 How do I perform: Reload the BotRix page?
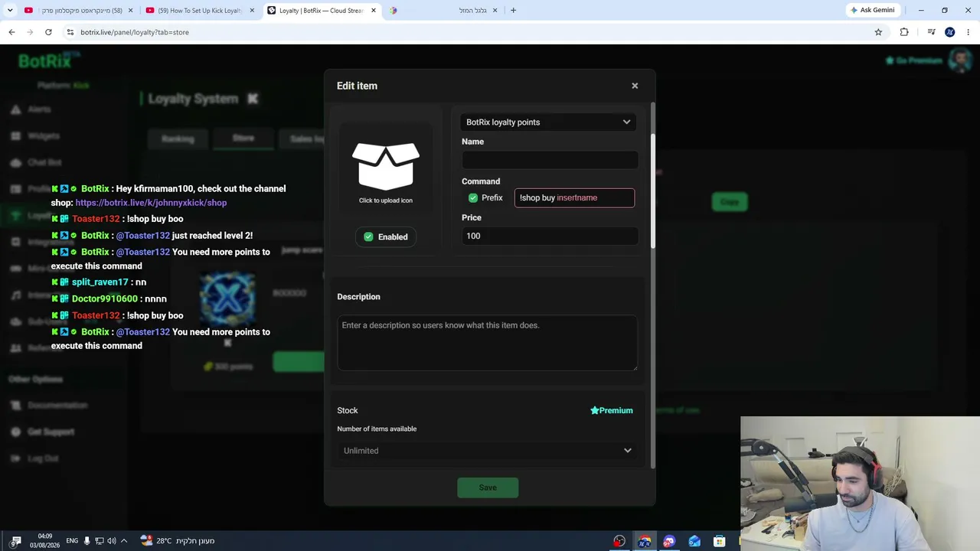(48, 32)
